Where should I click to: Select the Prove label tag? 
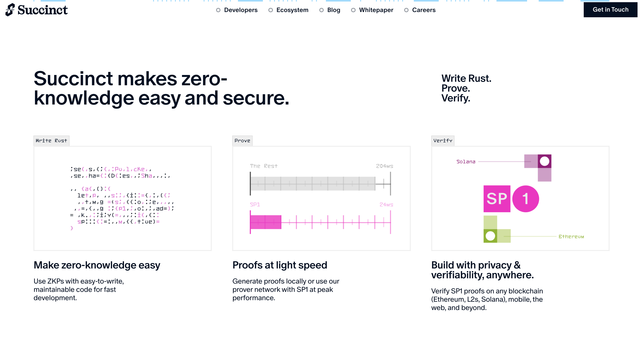coord(242,141)
